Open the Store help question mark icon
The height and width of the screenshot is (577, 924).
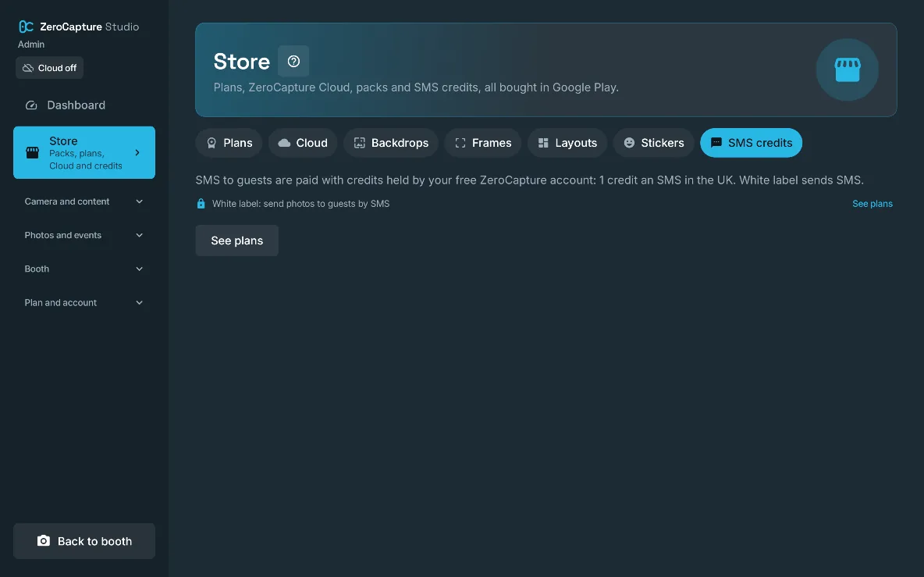293,62
